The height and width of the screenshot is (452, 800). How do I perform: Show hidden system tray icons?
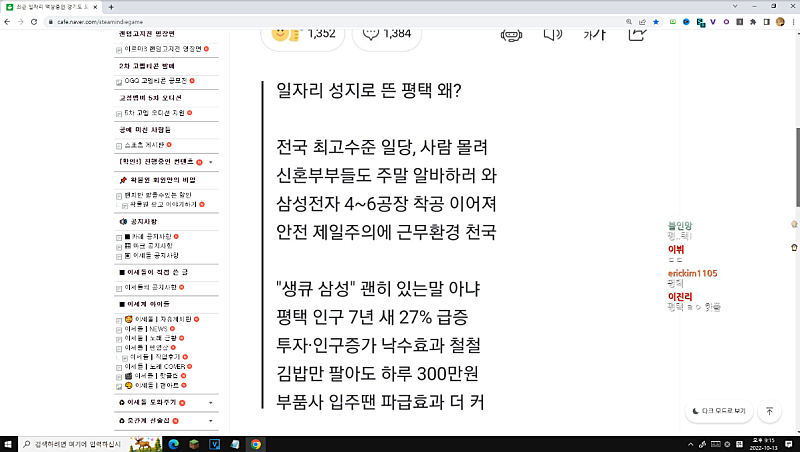pos(691,444)
